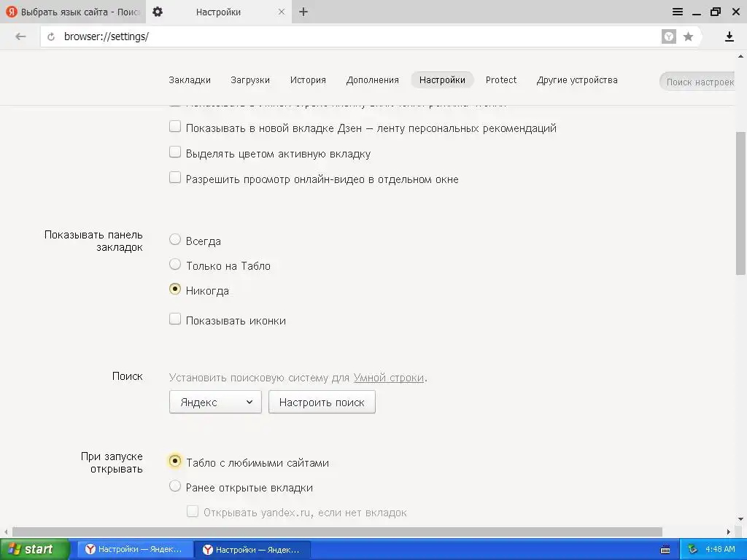Click the scroll right arrow

click(729, 532)
